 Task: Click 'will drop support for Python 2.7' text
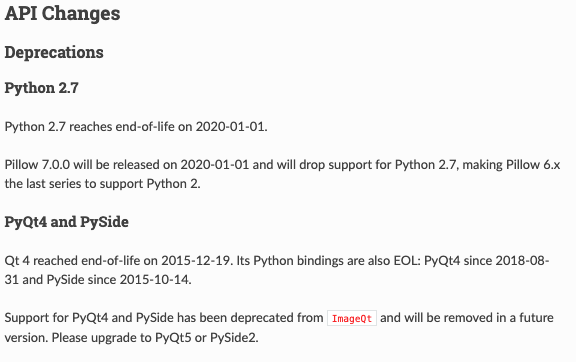click(x=366, y=165)
